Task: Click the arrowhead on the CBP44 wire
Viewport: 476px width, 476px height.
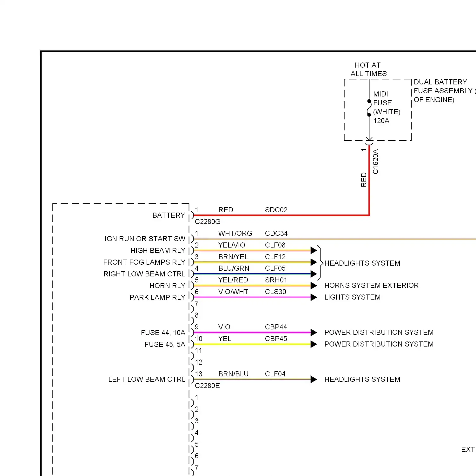Action: tap(314, 333)
